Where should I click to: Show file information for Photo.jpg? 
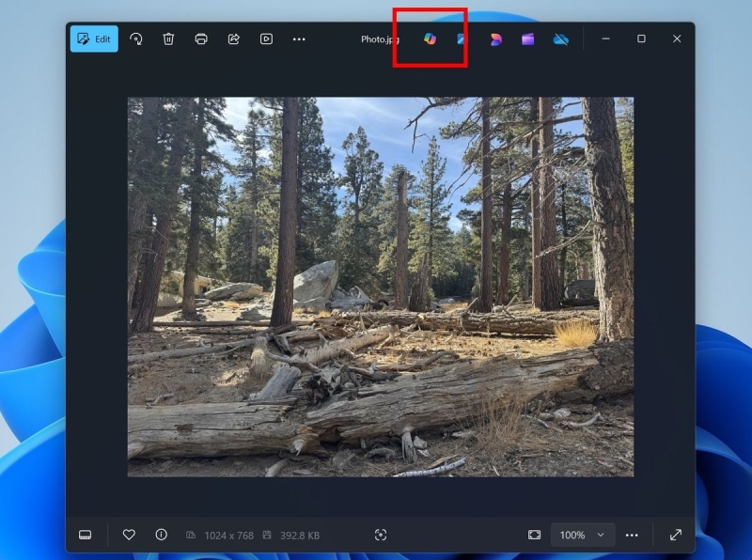161,535
